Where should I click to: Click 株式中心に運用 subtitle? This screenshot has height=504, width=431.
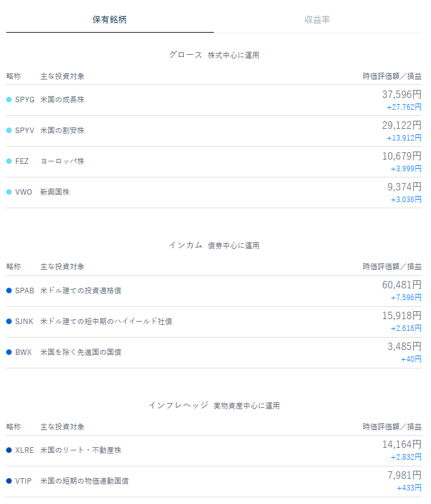click(x=234, y=55)
